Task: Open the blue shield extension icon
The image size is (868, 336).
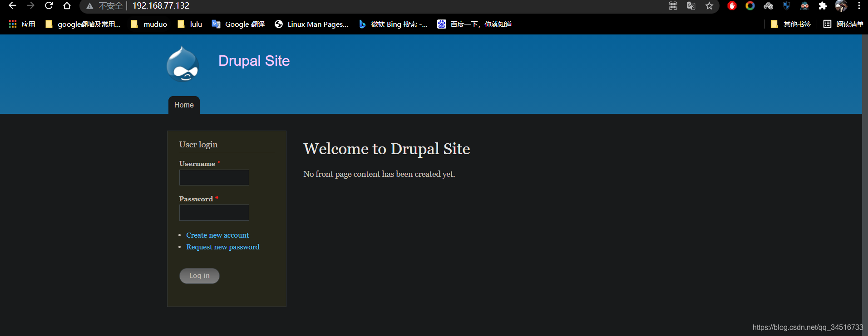Action: [x=786, y=5]
